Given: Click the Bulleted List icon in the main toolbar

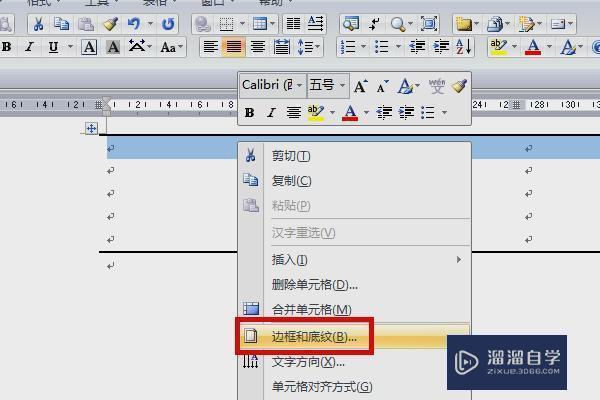Looking at the screenshot, I should (x=382, y=47).
